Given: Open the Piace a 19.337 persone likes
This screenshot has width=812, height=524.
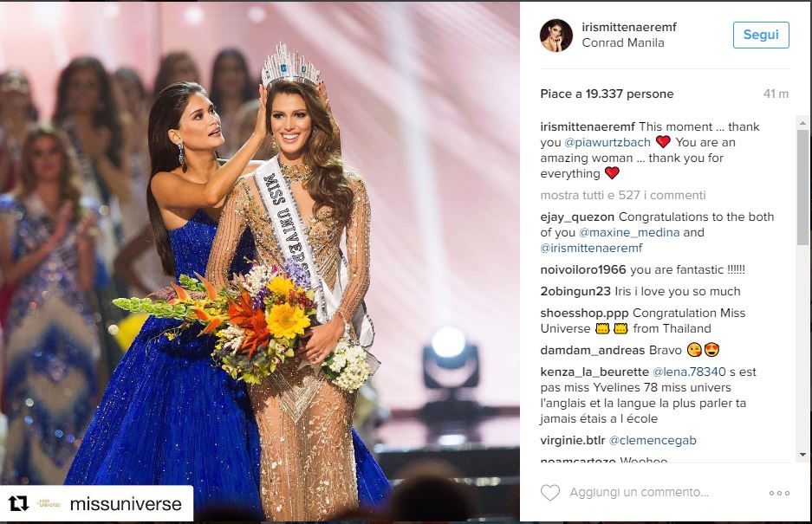Looking at the screenshot, I should 607,94.
